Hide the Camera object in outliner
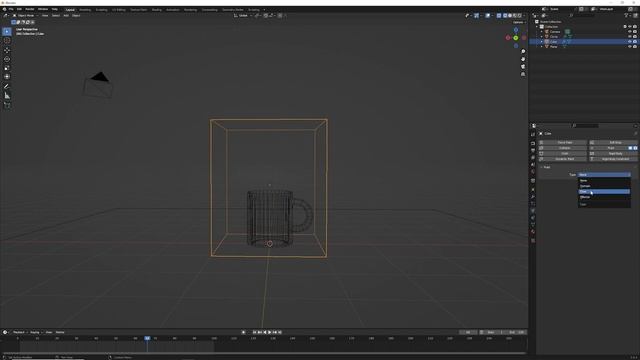The width and height of the screenshot is (640, 360). [630, 31]
